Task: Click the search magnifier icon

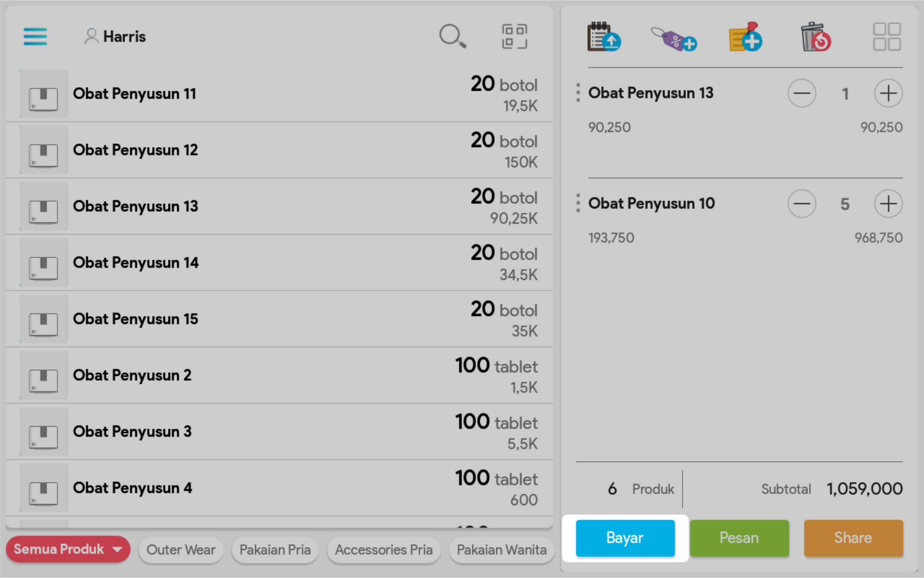Action: point(452,36)
